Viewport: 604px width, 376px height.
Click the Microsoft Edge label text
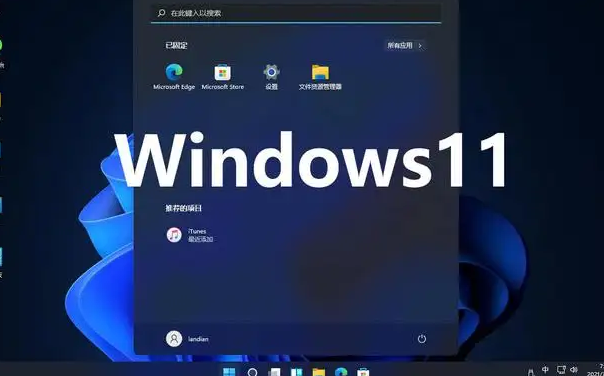pos(174,87)
